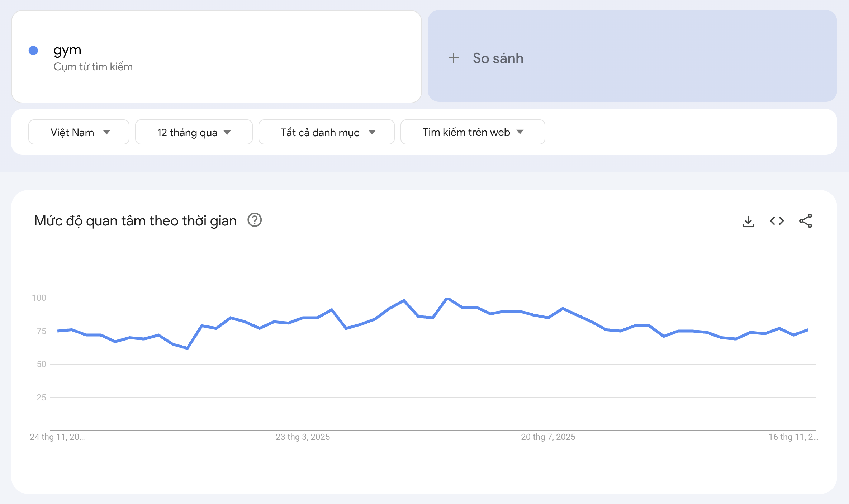Viewport: 849px width, 504px height.
Task: Expand the 12 tháng qua time range
Action: pyautogui.click(x=194, y=132)
